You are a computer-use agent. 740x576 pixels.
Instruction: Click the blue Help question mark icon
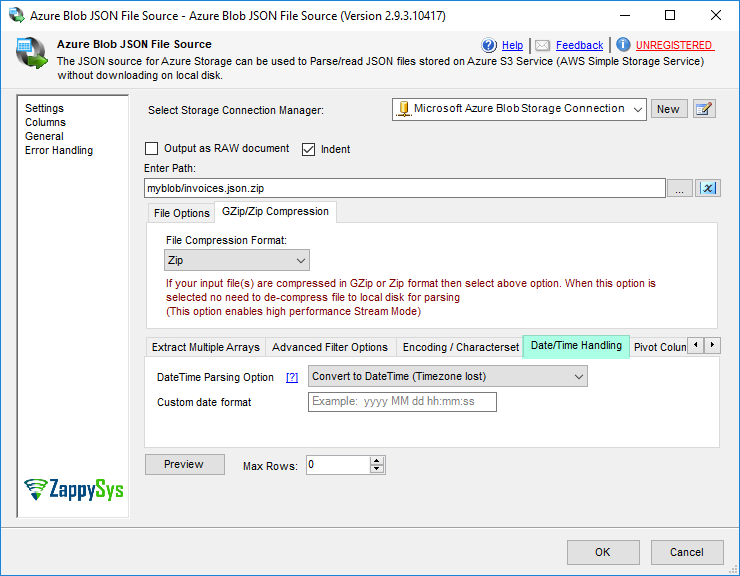click(x=489, y=45)
